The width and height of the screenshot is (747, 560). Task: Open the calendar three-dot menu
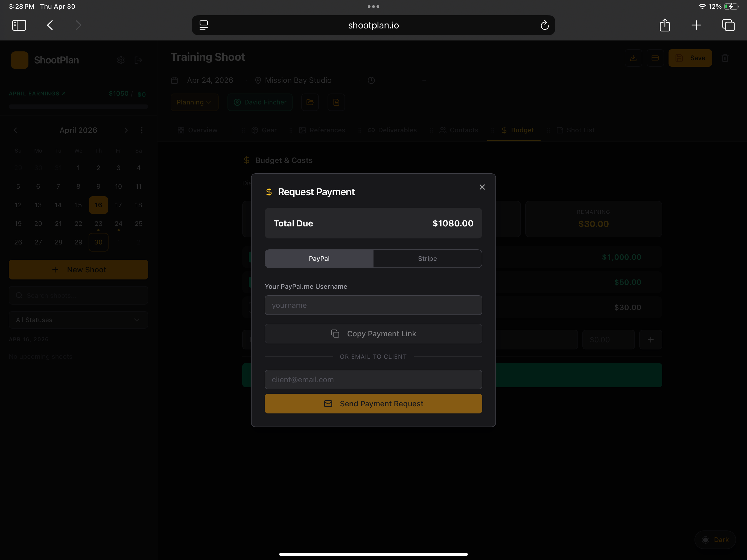tap(141, 130)
